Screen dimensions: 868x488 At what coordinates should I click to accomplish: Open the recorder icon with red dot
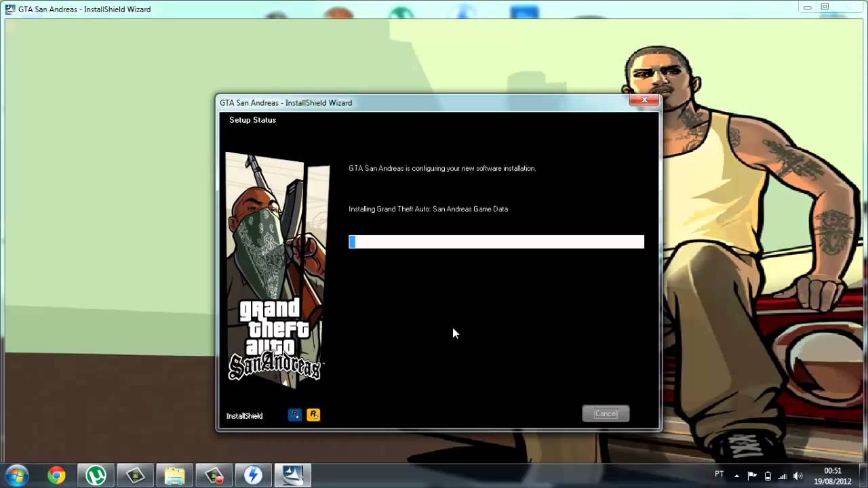[x=214, y=475]
